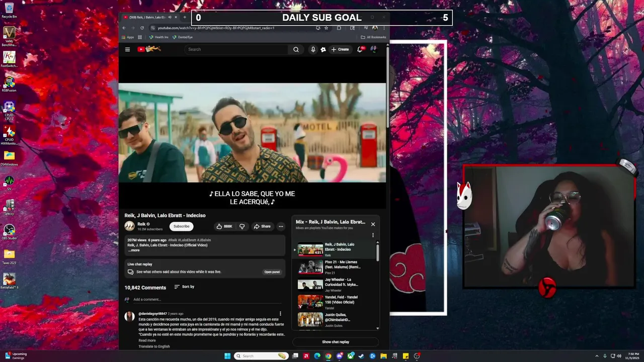The image size is (644, 362).
Task: Expand the Sort by comments dropdown
Action: [x=184, y=287]
